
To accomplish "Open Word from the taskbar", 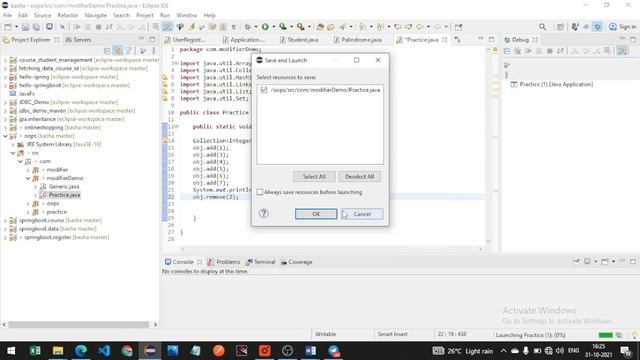I will click(x=311, y=351).
